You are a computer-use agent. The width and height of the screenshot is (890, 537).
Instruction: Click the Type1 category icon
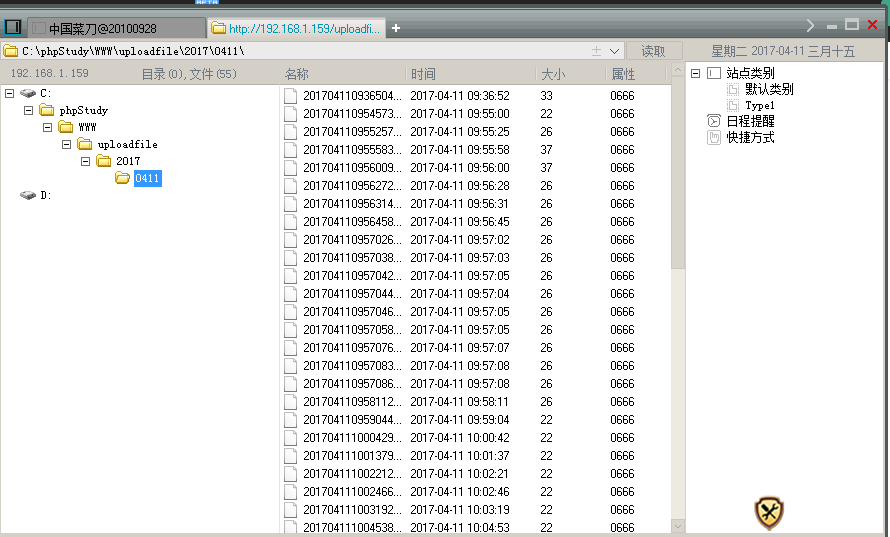pyautogui.click(x=733, y=105)
